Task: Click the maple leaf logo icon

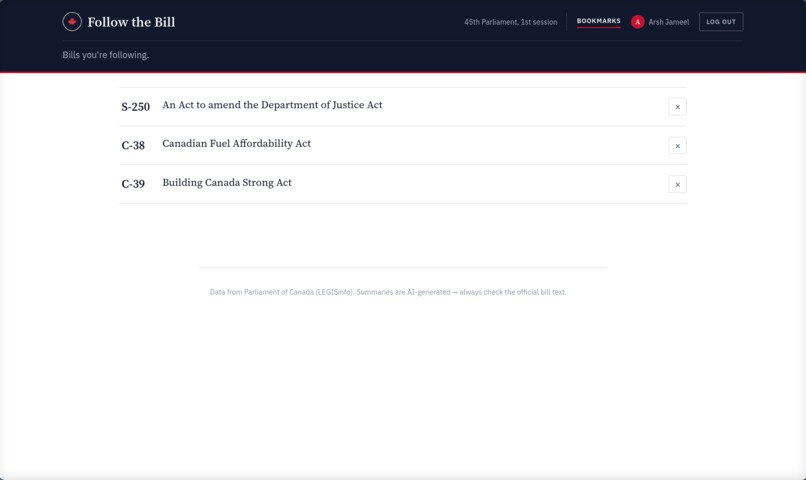Action: tap(72, 22)
